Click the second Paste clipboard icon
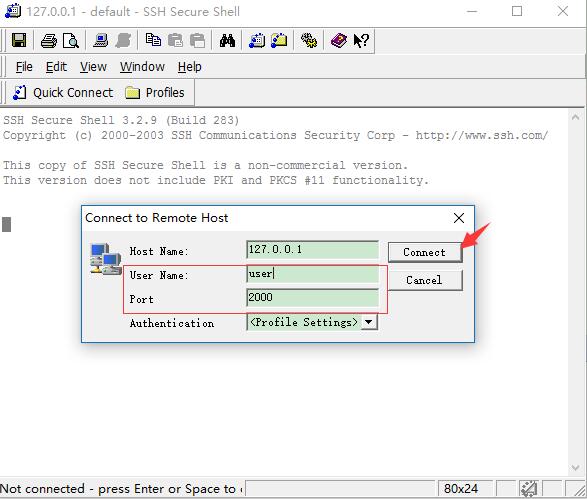 197,40
